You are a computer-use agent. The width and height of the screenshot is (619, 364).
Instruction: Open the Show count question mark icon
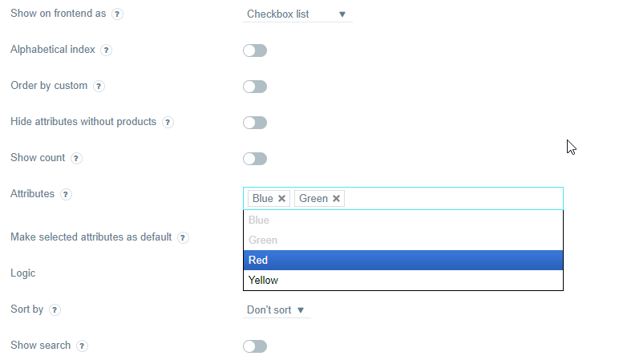point(76,158)
